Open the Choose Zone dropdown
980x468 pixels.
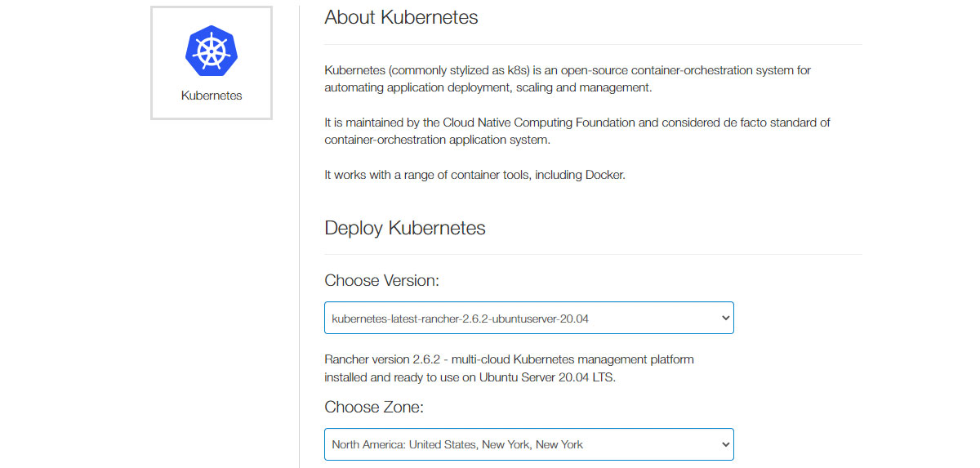[529, 444]
